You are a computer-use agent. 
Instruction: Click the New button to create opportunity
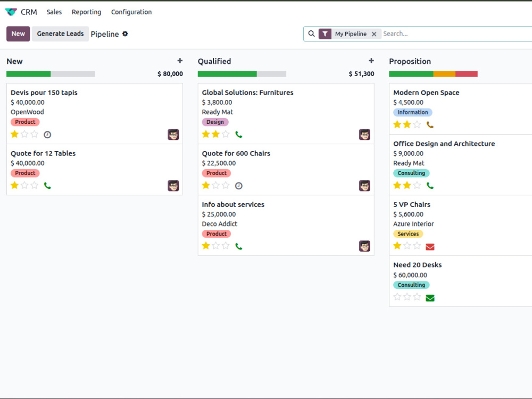(18, 34)
